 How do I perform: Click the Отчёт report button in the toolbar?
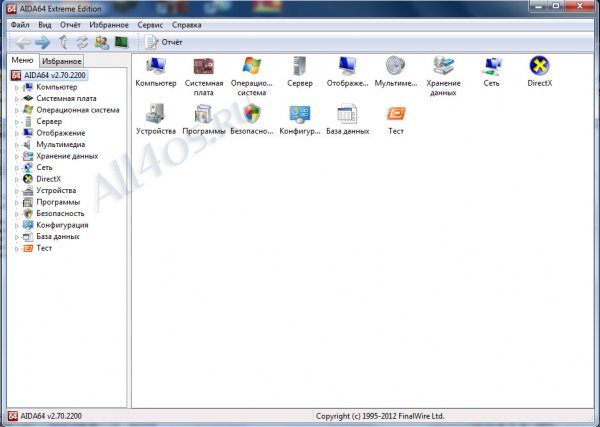coord(163,42)
